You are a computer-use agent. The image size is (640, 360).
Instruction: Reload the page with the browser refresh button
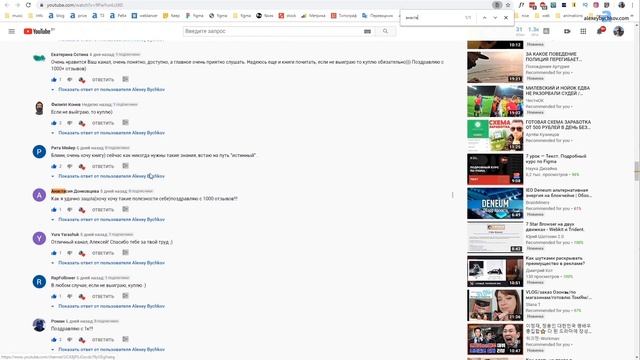click(x=28, y=5)
